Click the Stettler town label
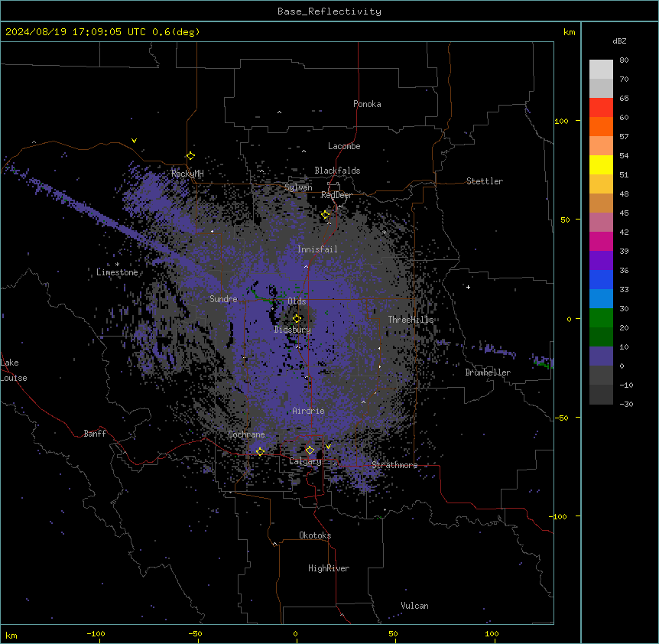 pyautogui.click(x=485, y=181)
